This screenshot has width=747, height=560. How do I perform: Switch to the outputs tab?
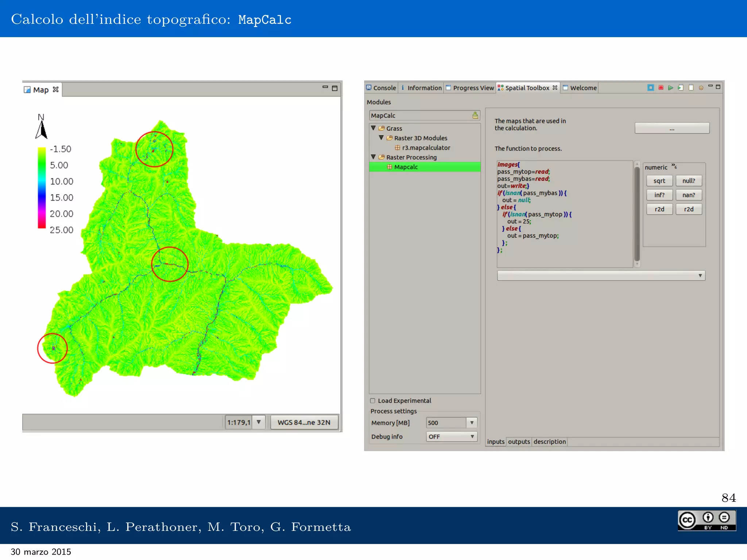click(x=519, y=442)
